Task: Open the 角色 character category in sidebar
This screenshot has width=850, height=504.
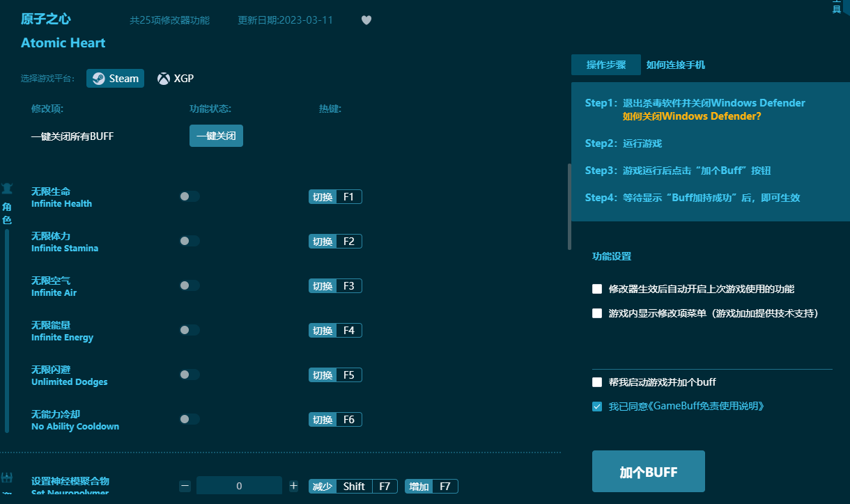Action: (7, 204)
